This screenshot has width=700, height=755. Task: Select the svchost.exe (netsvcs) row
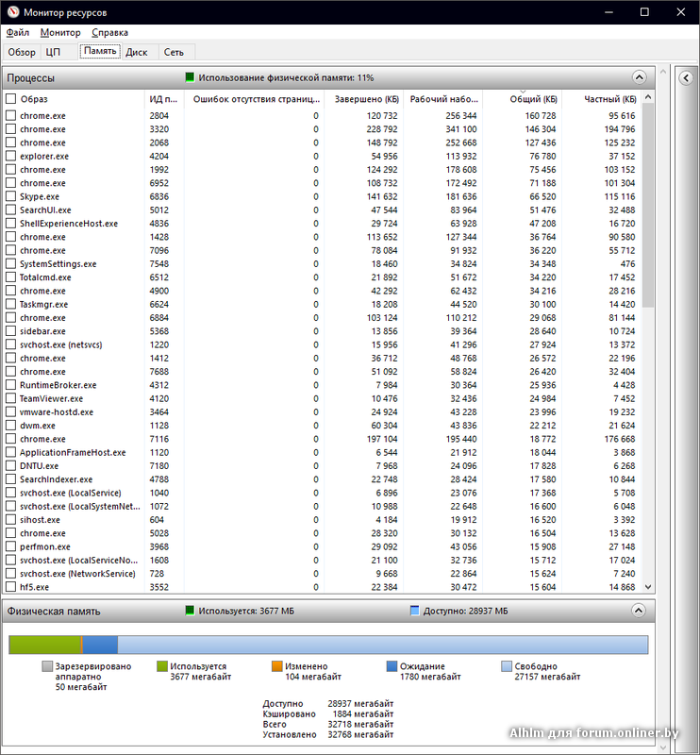click(323, 344)
